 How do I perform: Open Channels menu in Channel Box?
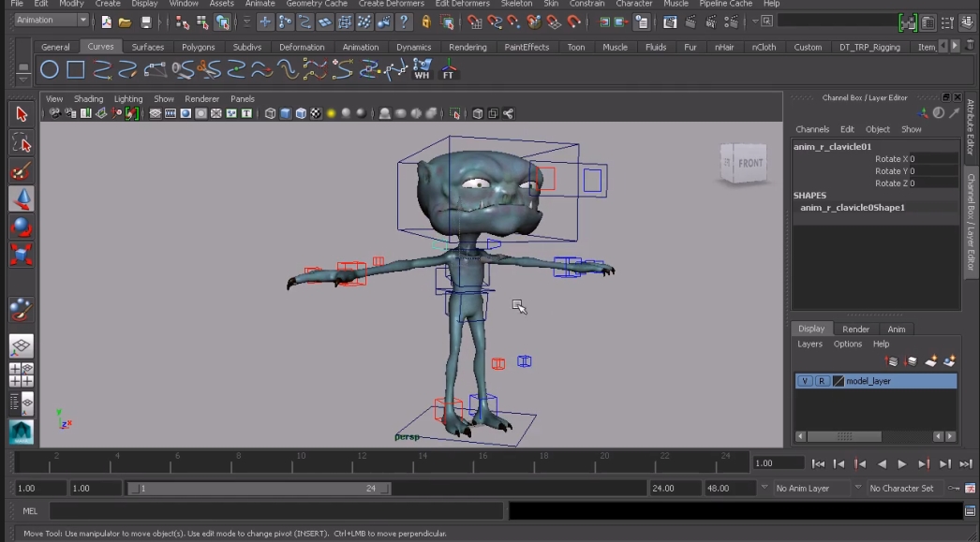[812, 129]
